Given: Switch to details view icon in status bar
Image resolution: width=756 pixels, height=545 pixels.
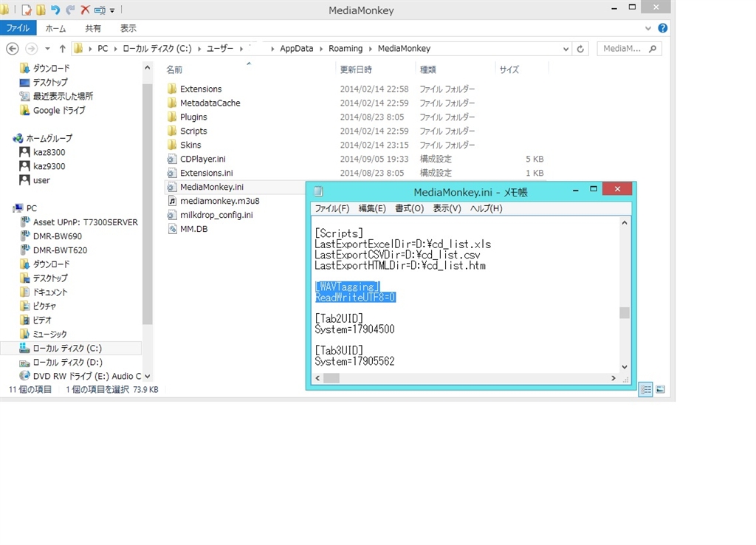Looking at the screenshot, I should [x=645, y=389].
